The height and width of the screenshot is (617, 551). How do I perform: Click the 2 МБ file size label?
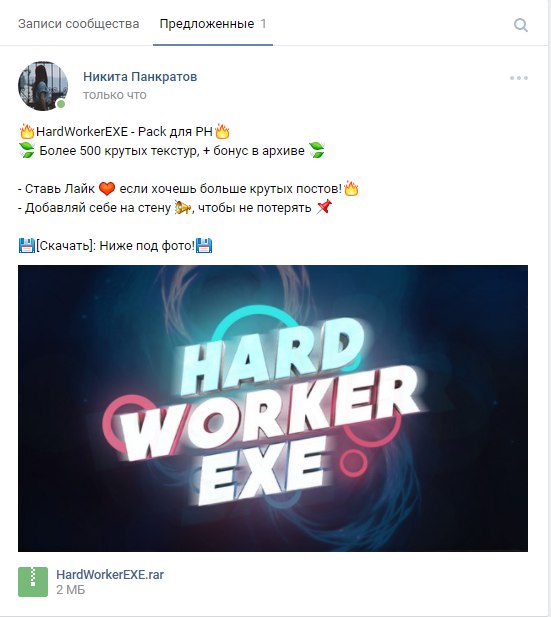70,590
